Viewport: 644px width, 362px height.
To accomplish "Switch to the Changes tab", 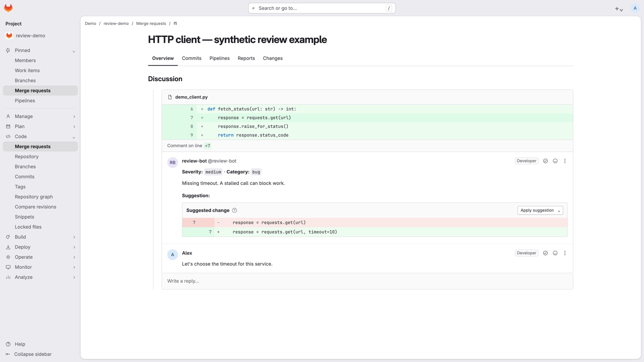I will [x=272, y=58].
